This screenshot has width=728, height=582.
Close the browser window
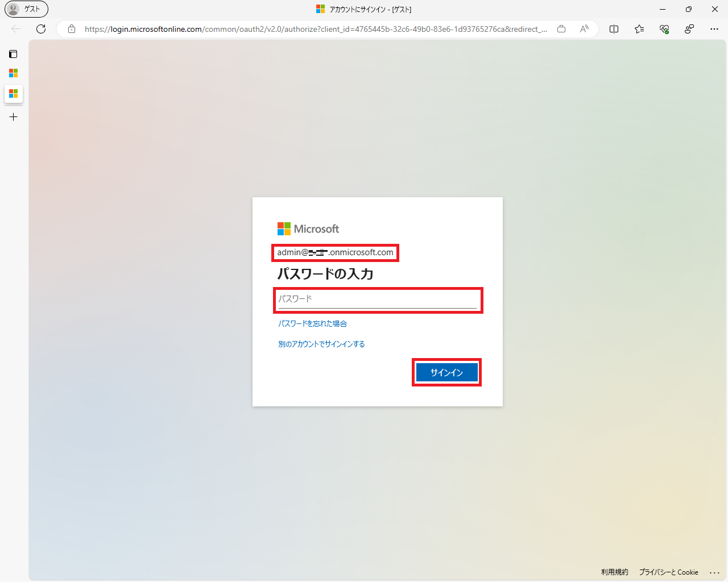click(x=715, y=9)
